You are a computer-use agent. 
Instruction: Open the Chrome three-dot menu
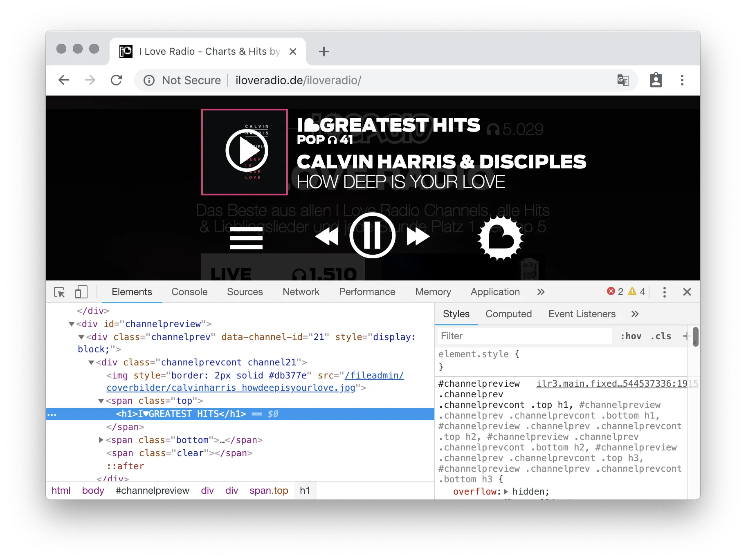682,80
